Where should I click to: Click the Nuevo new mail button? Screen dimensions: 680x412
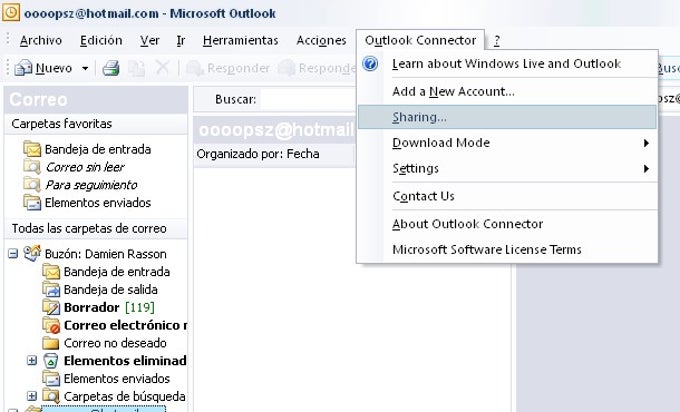click(x=43, y=68)
